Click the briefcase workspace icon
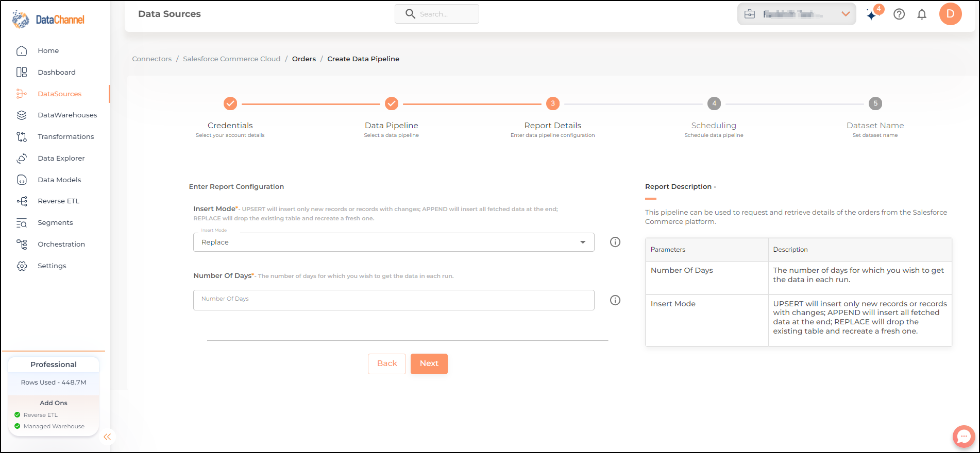Image resolution: width=980 pixels, height=453 pixels. (x=750, y=14)
